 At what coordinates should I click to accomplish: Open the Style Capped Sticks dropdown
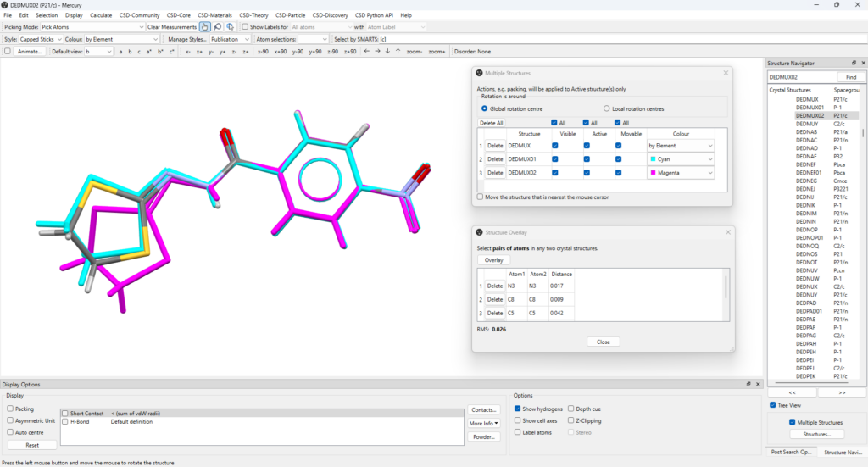(x=39, y=39)
